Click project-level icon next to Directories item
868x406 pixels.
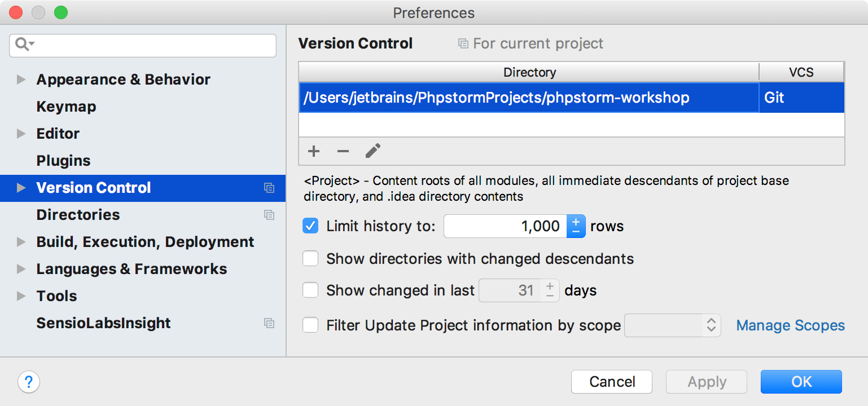pyautogui.click(x=269, y=215)
